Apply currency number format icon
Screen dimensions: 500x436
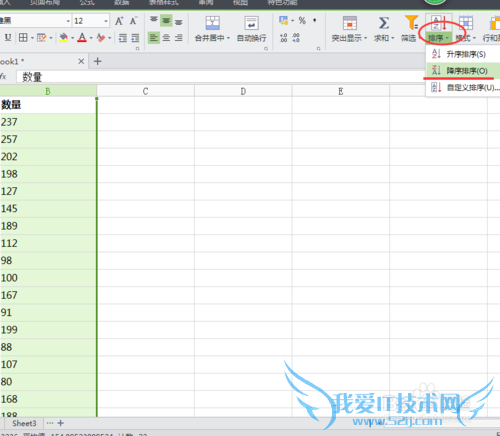click(x=283, y=21)
